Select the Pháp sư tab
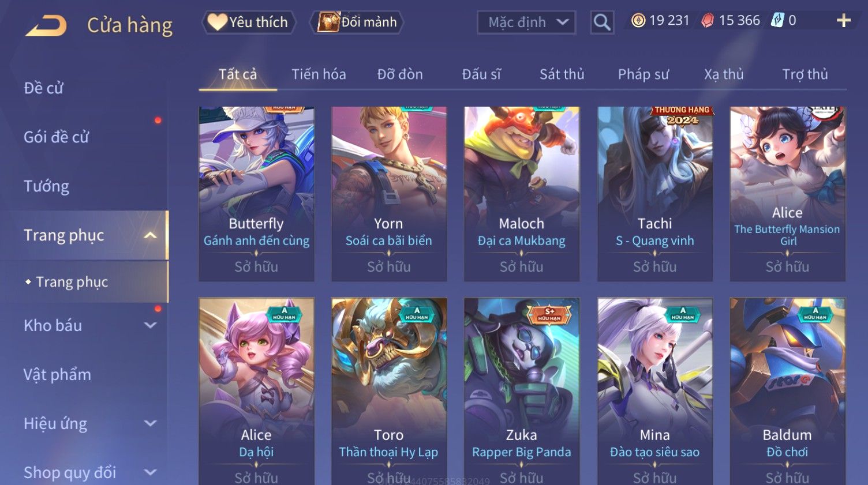Image resolution: width=868 pixels, height=485 pixels. pyautogui.click(x=643, y=74)
